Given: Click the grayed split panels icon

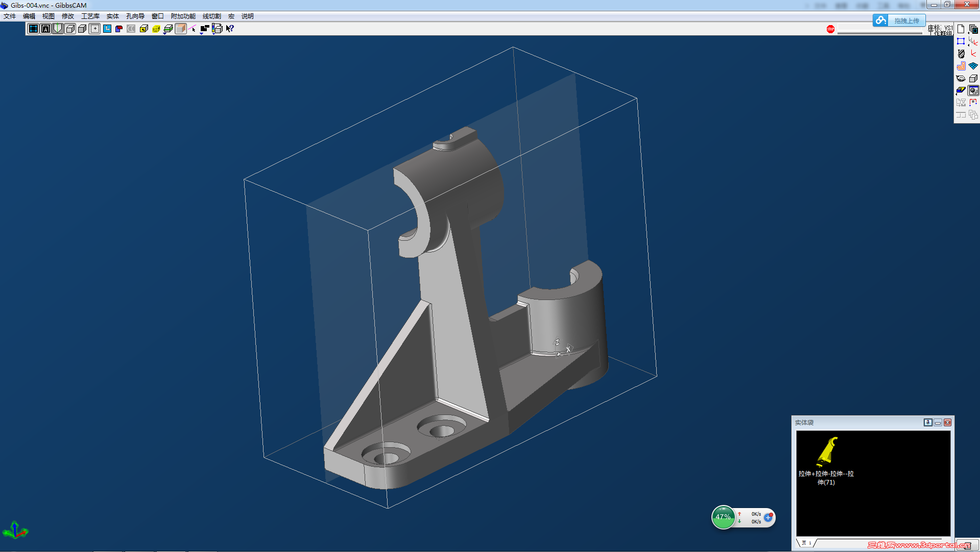Looking at the screenshot, I should pos(961,115).
